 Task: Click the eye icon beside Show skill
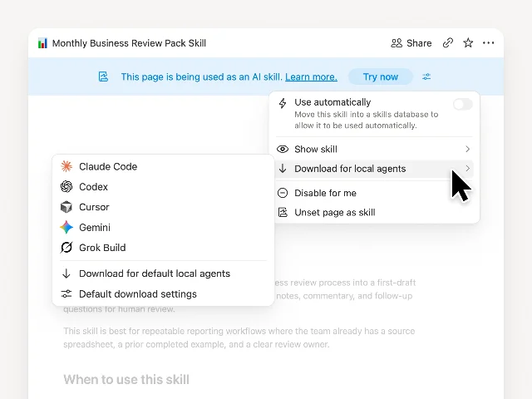tap(283, 149)
